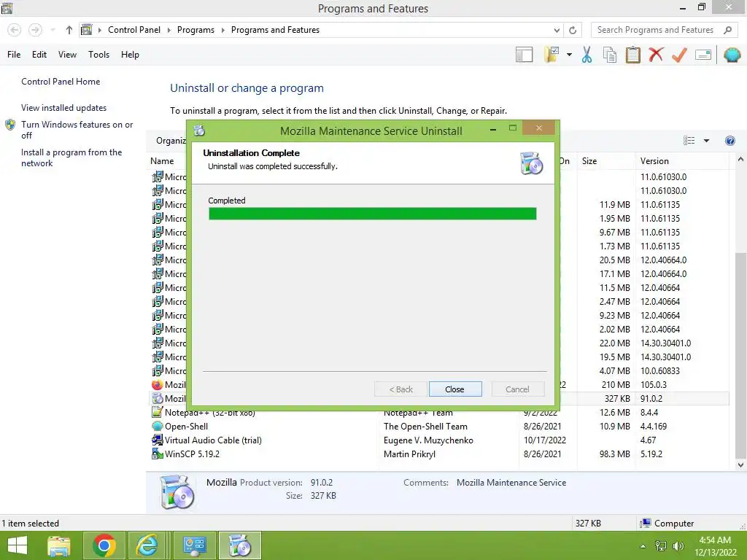Open File Explorer from the taskbar
The width and height of the screenshot is (747, 560).
(59, 545)
